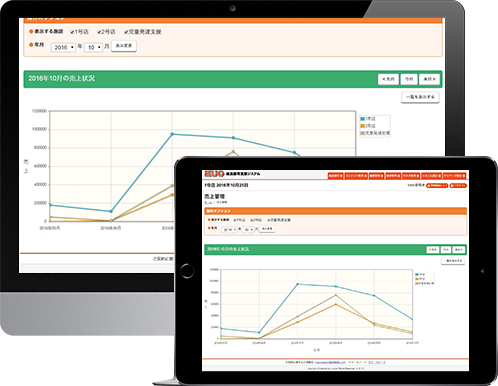Click the ホーム breadcrumb link on the tablet
The image size is (498, 386).
click(208, 202)
